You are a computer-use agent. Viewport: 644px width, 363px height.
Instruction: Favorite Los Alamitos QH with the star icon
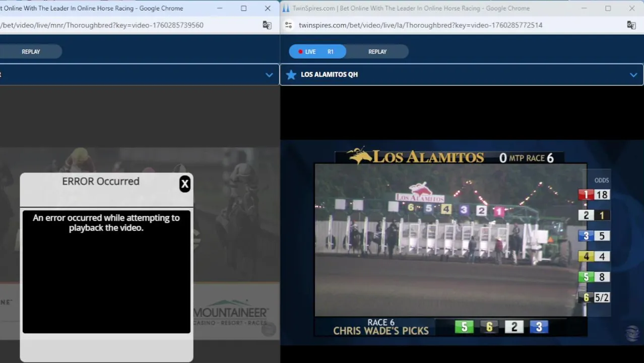click(x=291, y=75)
